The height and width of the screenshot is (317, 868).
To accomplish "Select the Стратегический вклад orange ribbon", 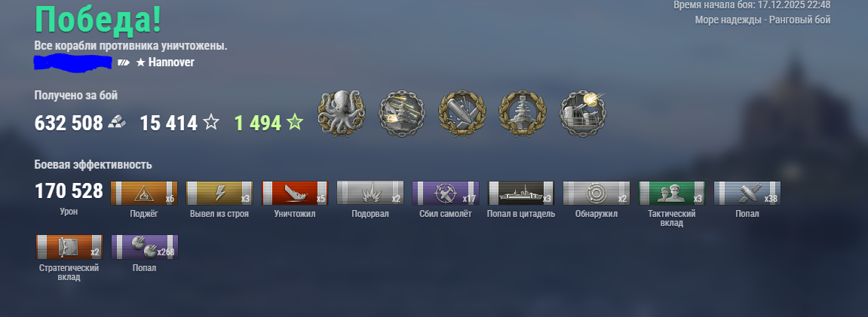I will (69, 247).
